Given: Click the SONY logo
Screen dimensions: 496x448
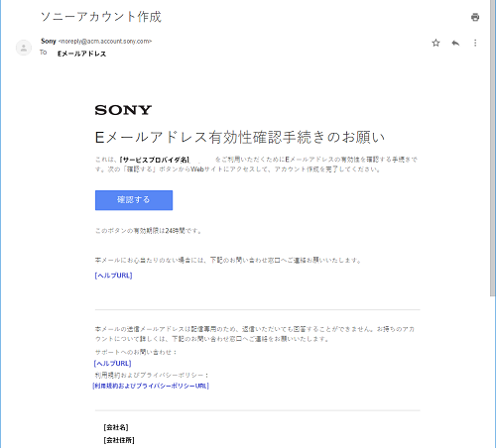Looking at the screenshot, I should point(123,110).
